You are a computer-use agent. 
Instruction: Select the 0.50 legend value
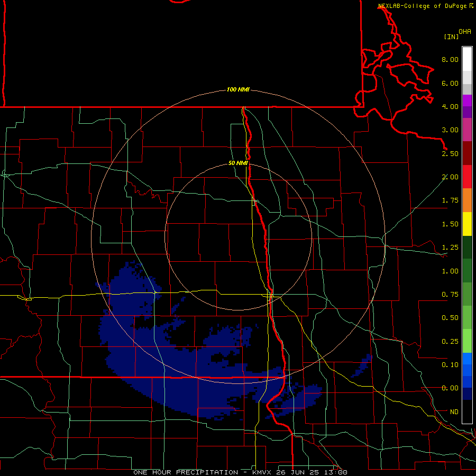click(450, 318)
